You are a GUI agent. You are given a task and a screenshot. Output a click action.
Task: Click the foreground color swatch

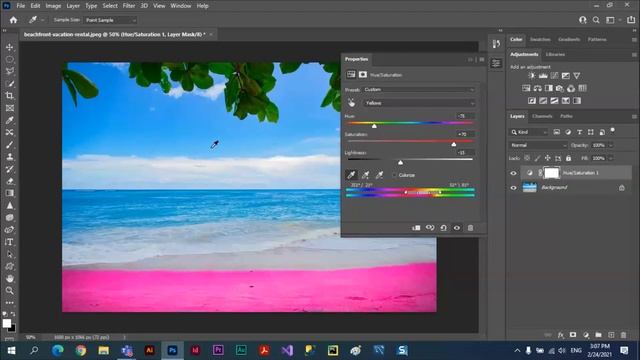(7, 323)
